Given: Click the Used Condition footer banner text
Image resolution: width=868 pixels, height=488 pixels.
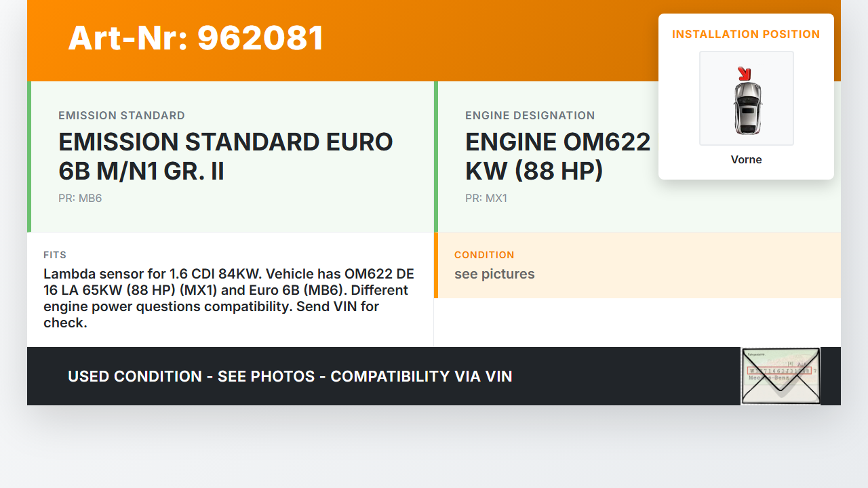Looking at the screenshot, I should click(290, 376).
